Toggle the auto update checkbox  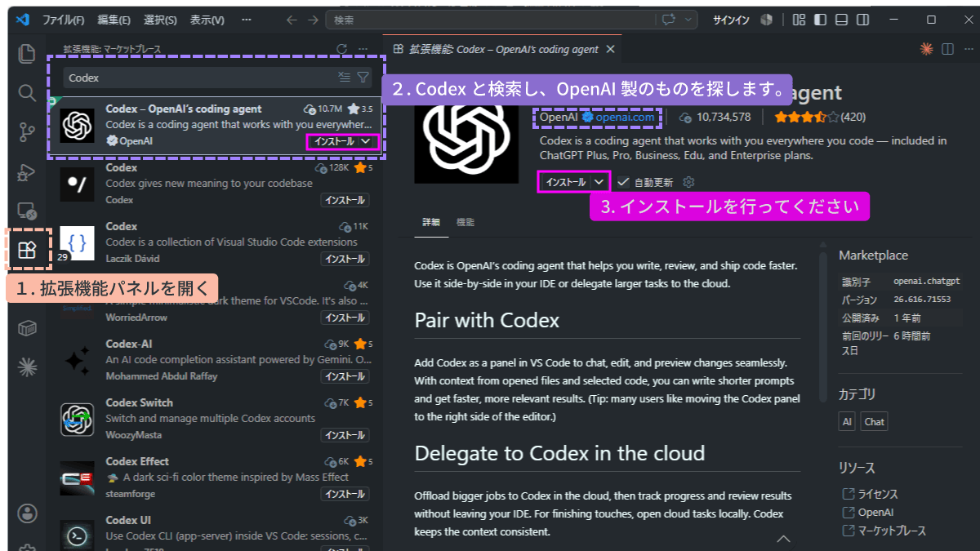623,182
